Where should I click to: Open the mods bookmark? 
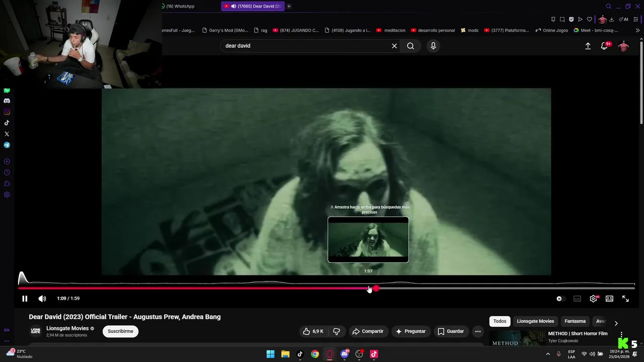click(x=469, y=30)
